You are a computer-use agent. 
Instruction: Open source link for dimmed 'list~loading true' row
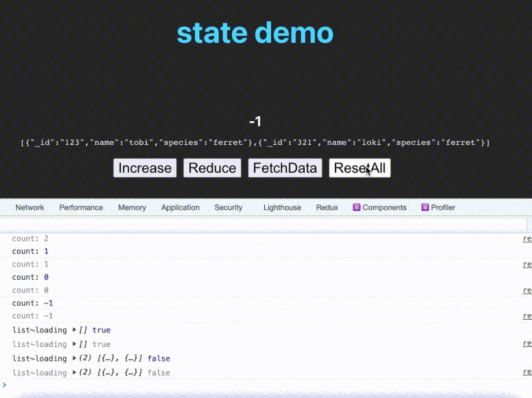527,343
